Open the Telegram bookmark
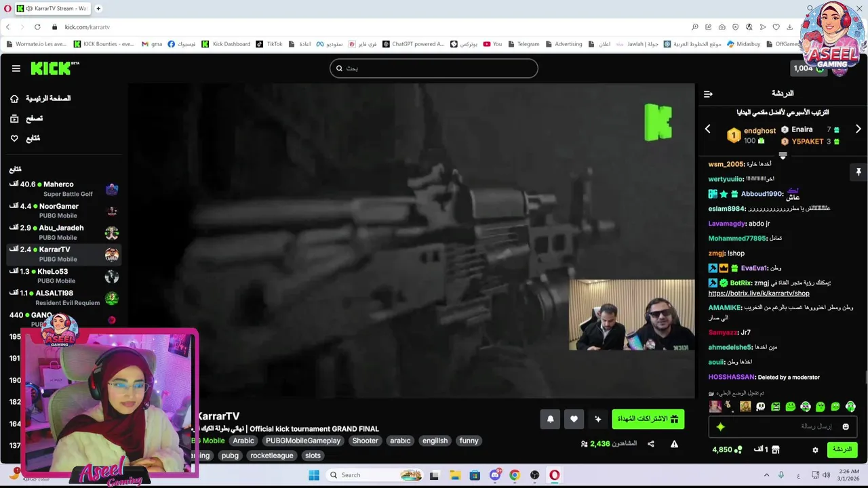868x488 pixels. coord(523,44)
